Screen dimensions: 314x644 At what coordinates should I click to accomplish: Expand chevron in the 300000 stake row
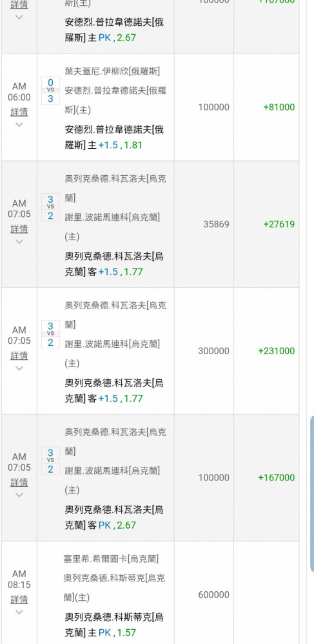click(19, 368)
